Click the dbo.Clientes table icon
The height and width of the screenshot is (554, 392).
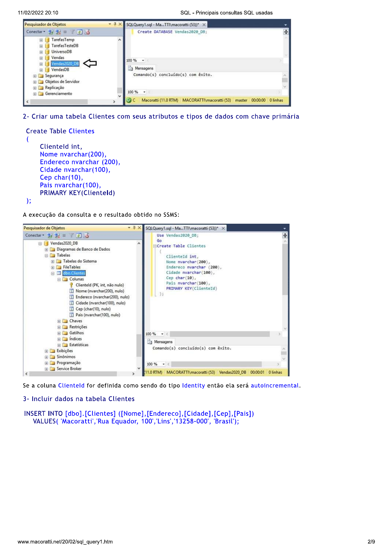59,273
